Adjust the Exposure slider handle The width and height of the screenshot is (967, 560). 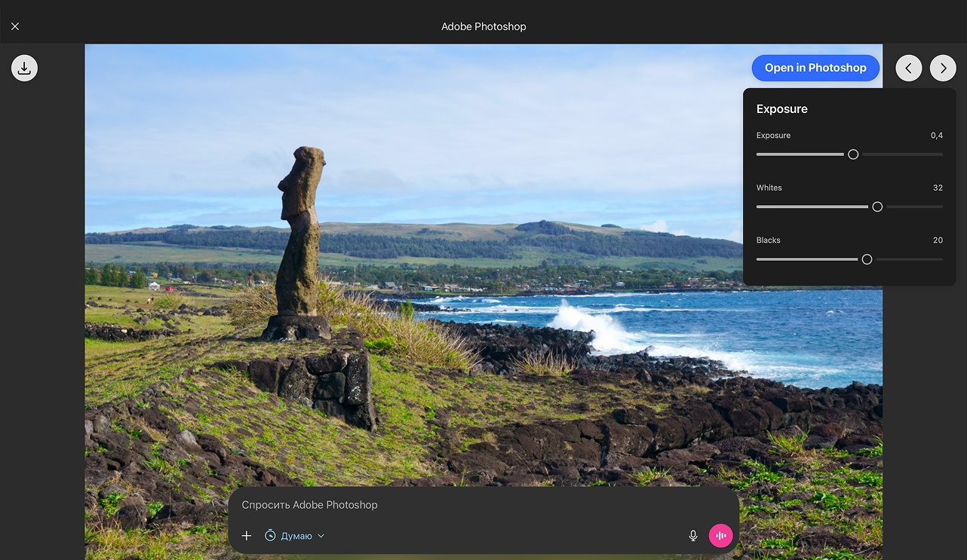853,155
